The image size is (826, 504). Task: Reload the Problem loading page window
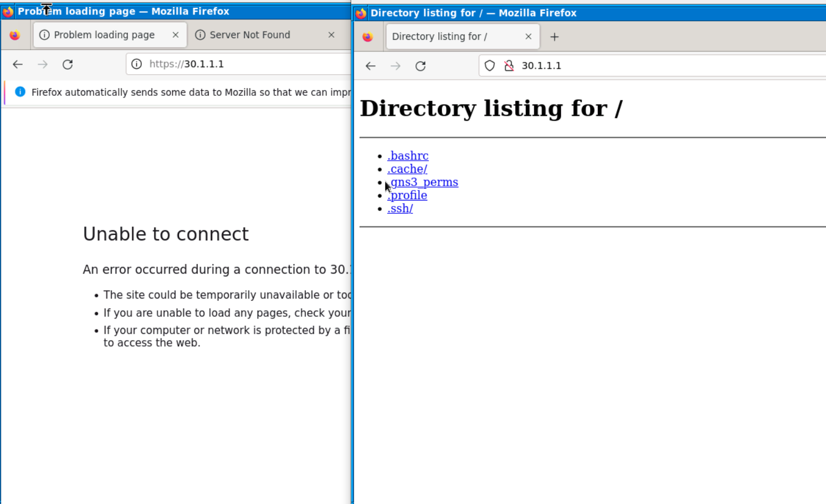click(x=68, y=64)
